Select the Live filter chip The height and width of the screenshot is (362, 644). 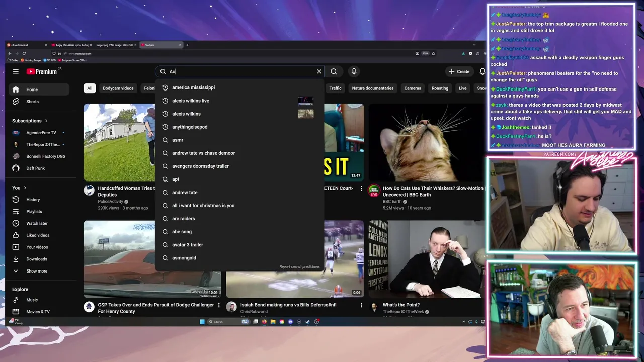[462, 88]
